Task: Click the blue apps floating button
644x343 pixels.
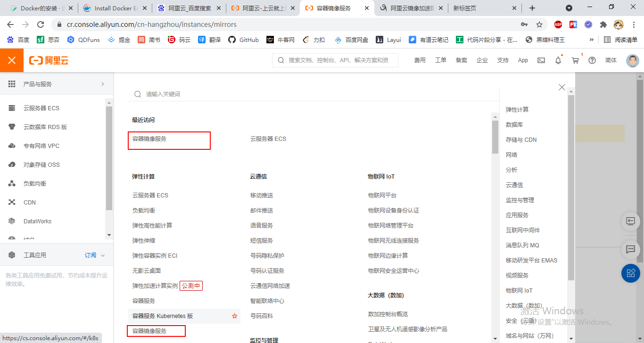Action: pos(631,273)
